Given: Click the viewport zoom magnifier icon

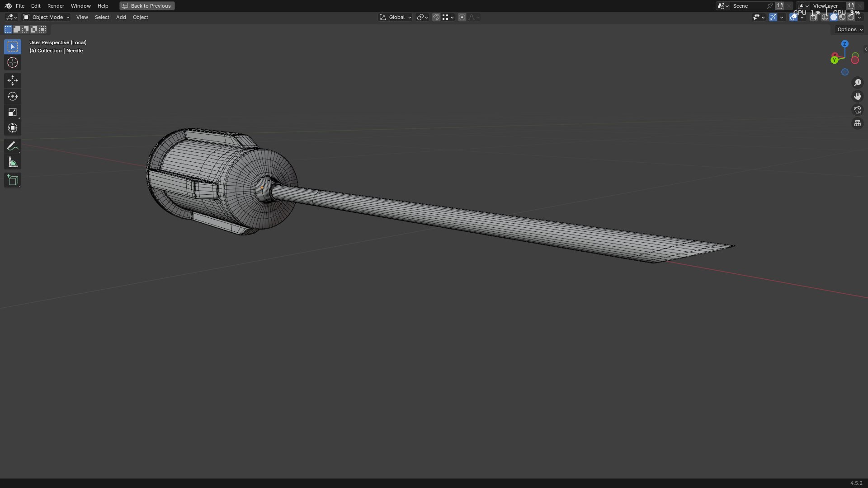Looking at the screenshot, I should [858, 83].
